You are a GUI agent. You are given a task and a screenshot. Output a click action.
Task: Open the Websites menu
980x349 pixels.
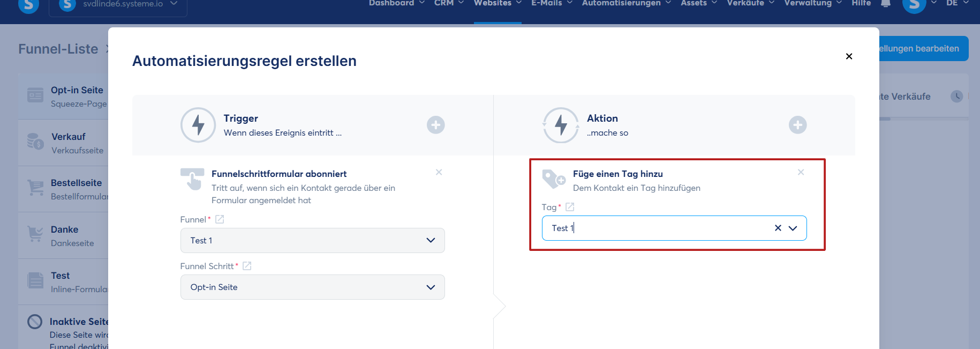click(x=497, y=3)
